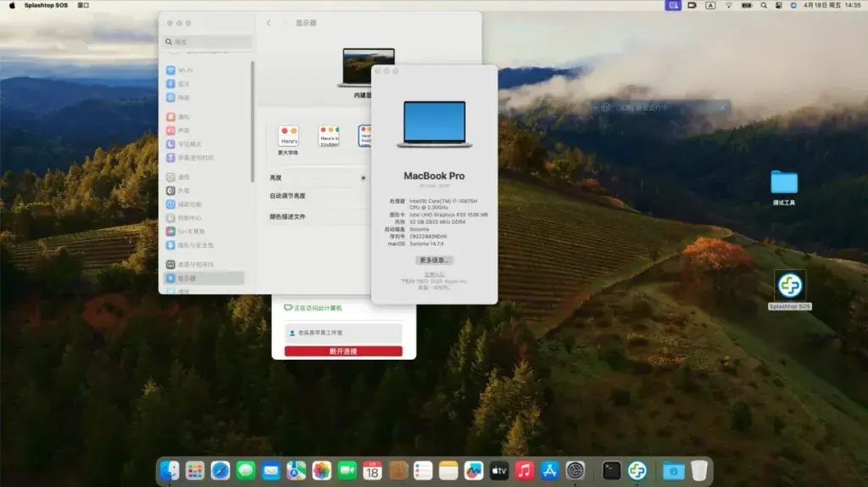Open Launchpad from the Dock

tap(195, 471)
